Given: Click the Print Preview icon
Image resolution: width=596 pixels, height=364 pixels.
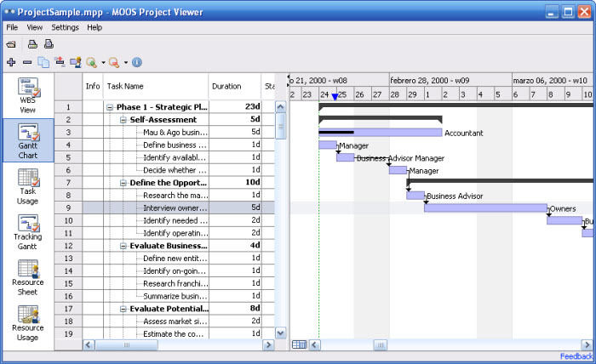Looking at the screenshot, I should (x=49, y=44).
